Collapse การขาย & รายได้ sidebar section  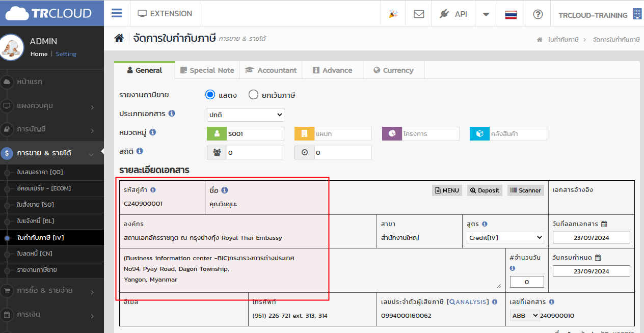point(52,153)
